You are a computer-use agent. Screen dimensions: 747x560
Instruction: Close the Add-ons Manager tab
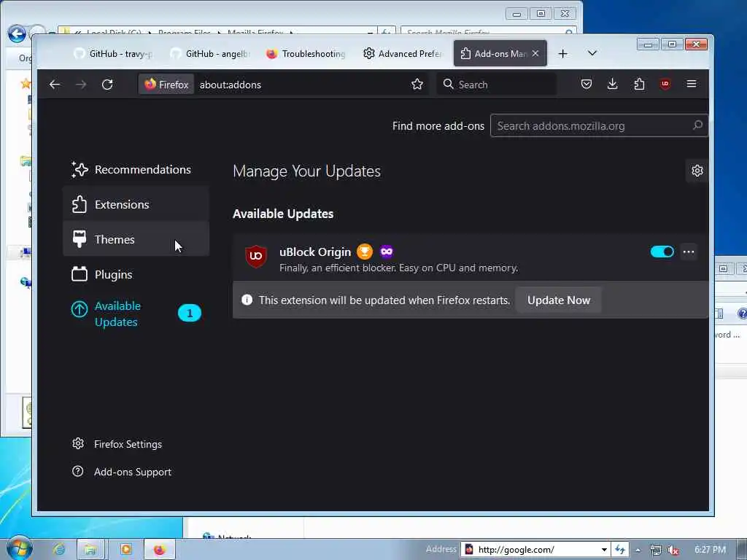tap(535, 53)
